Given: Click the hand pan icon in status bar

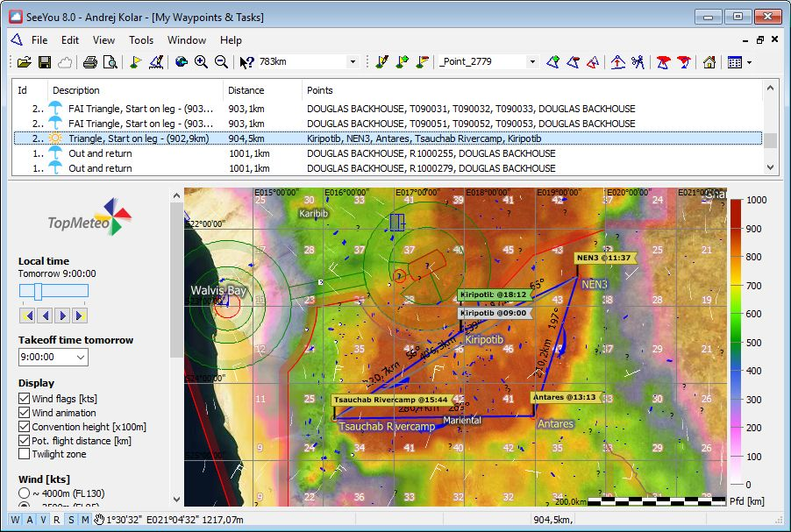Looking at the screenshot, I should [x=99, y=520].
